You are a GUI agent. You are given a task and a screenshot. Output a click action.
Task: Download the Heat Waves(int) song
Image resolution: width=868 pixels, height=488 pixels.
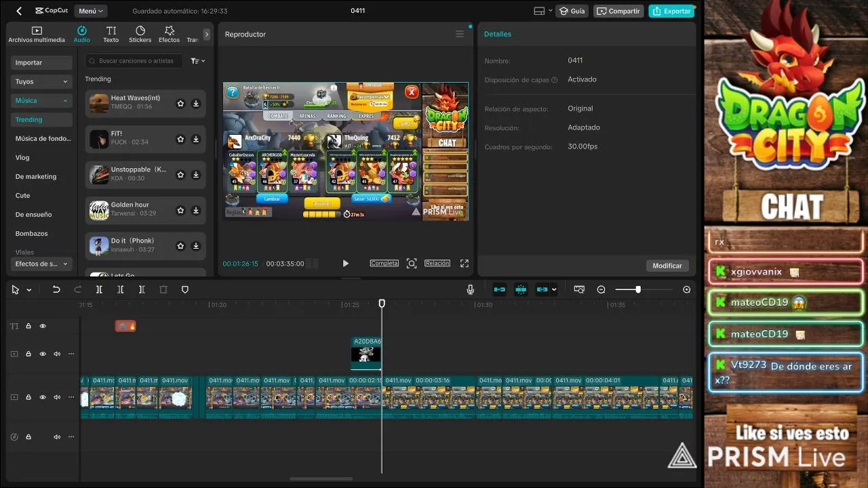(x=196, y=104)
